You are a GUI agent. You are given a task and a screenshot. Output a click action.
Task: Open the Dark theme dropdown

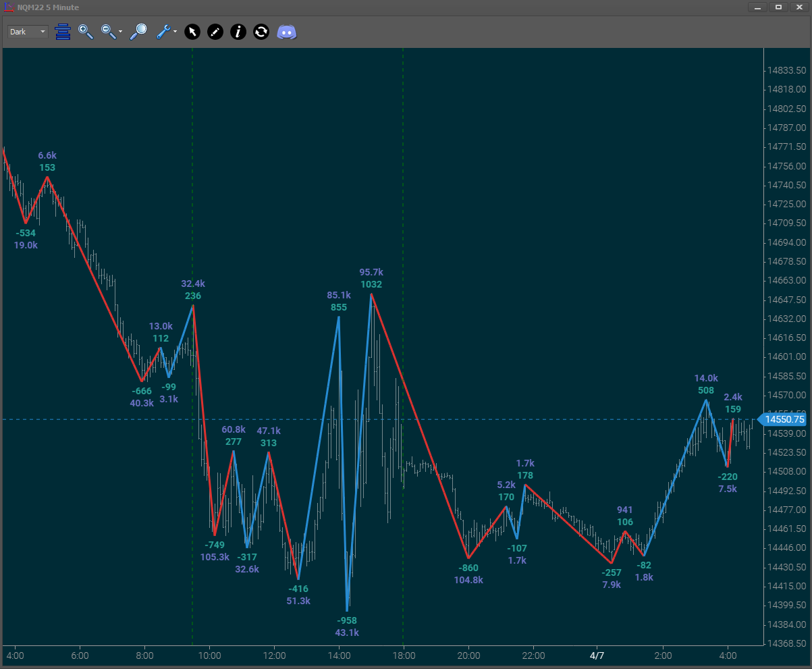point(28,32)
